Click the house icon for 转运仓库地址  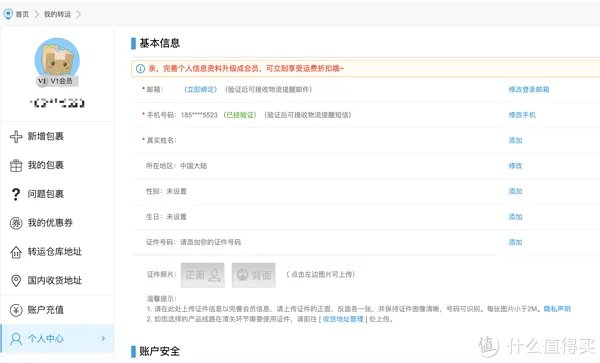click(x=16, y=252)
